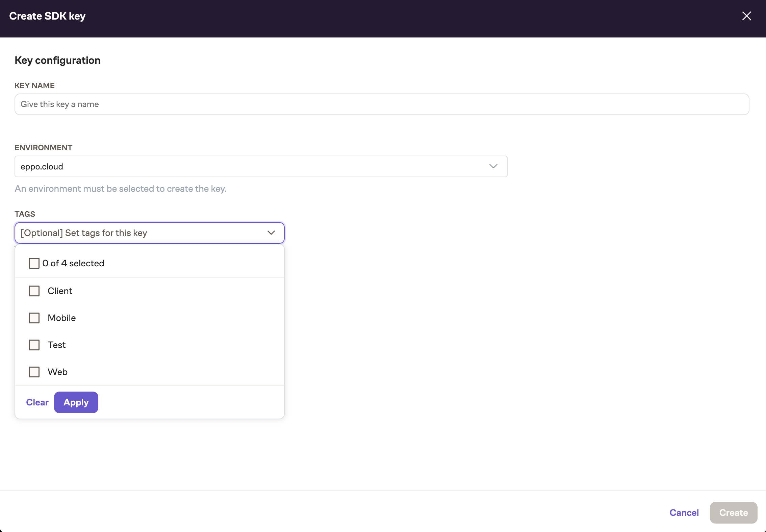Check the Mobile tag checkbox

[x=34, y=318]
